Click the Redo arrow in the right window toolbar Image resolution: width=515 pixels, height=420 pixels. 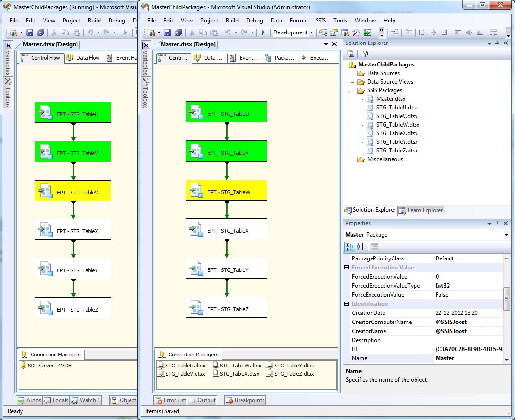(x=244, y=32)
